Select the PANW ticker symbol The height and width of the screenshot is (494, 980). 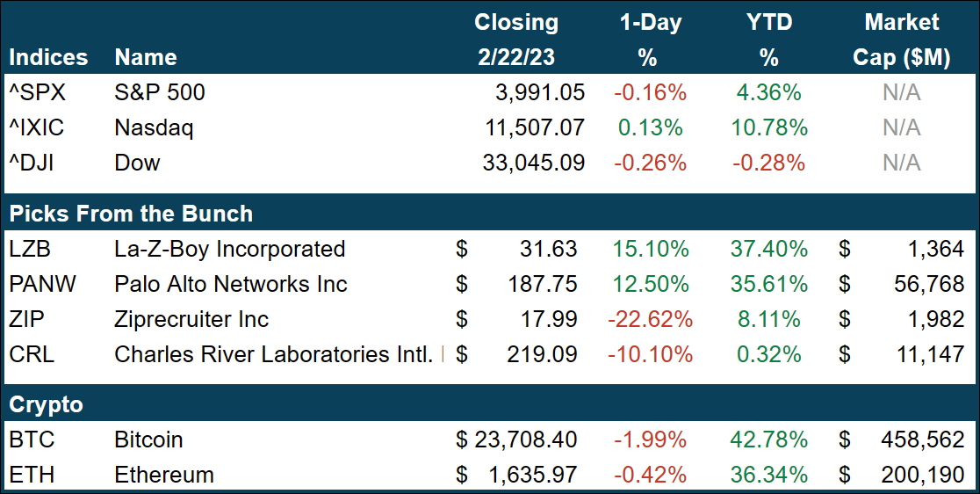41,284
